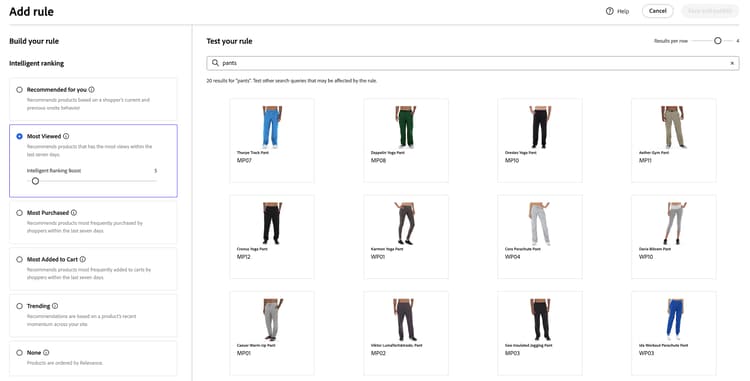Open the Karmen Yoga Pant WP01 thumbnail

click(406, 223)
